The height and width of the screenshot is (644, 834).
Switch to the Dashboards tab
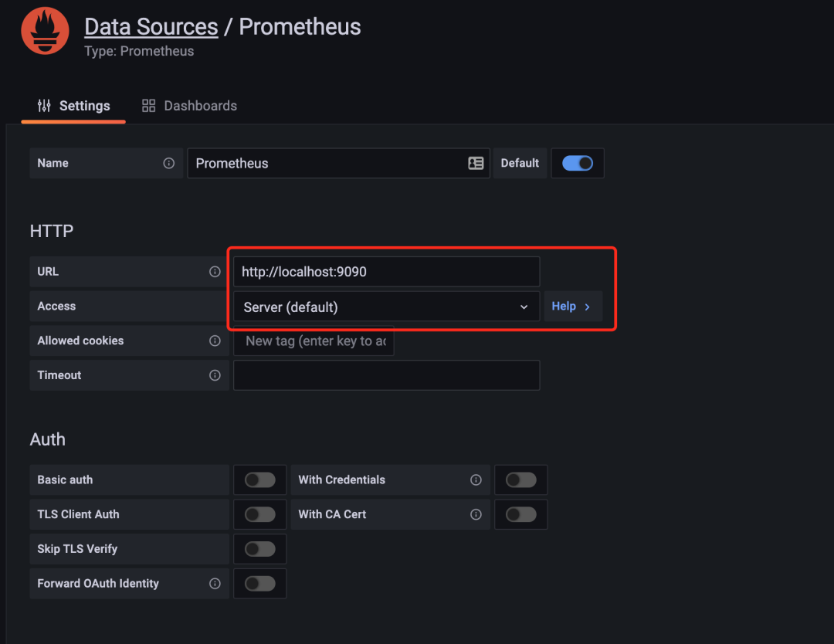[190, 106]
